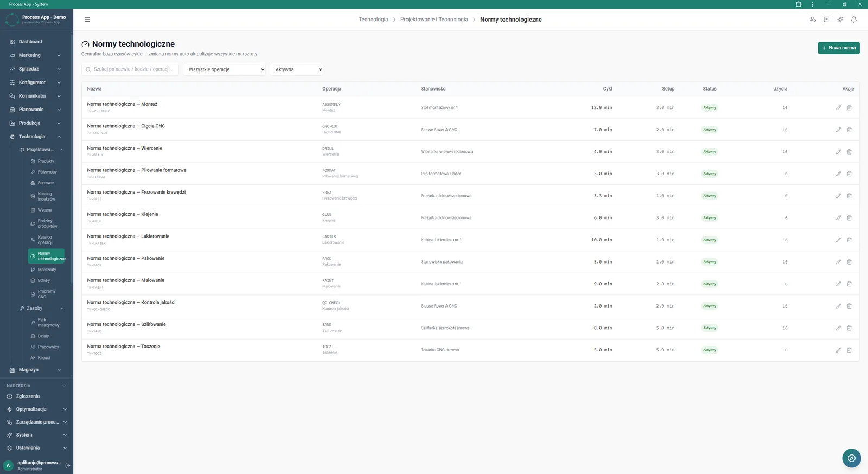The height and width of the screenshot is (474, 868).
Task: Edit the Kontrola jakości norm pencil icon
Action: point(838,306)
